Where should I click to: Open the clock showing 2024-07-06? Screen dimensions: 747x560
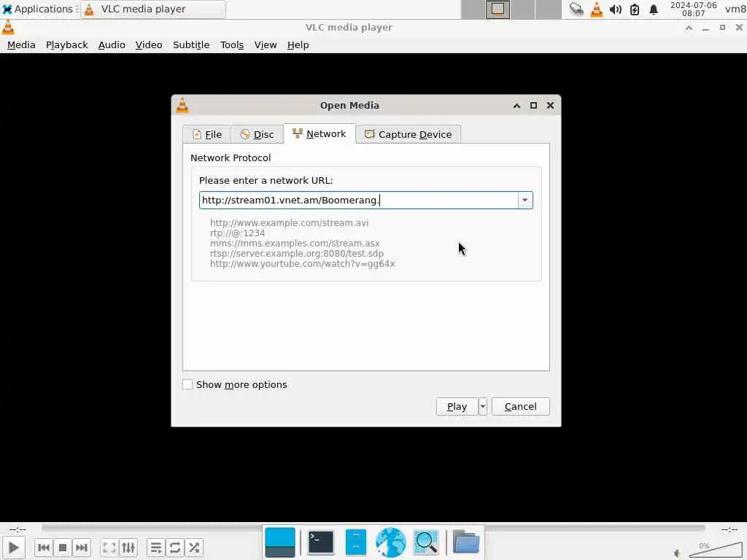694,9
